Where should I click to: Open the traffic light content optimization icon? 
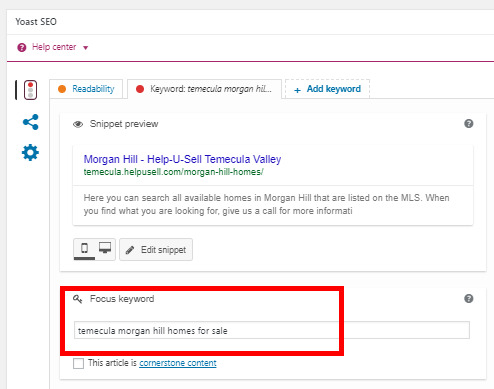[30, 90]
